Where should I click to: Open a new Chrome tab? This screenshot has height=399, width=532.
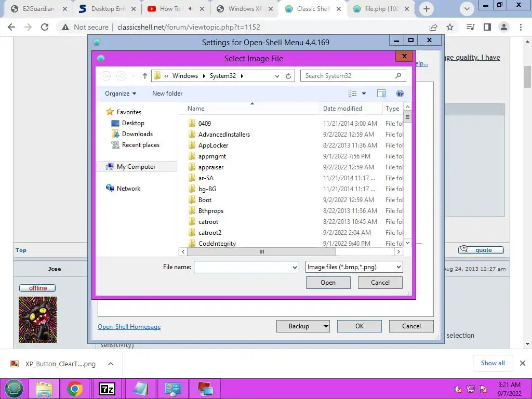[427, 9]
